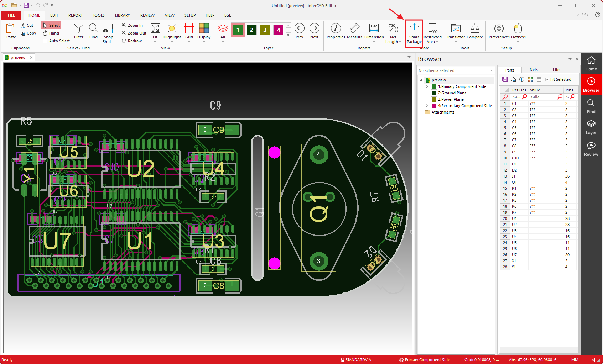Viewport: 603px width, 364px height.
Task: Switch to the EDIT ribbon tab
Action: pos(54,15)
